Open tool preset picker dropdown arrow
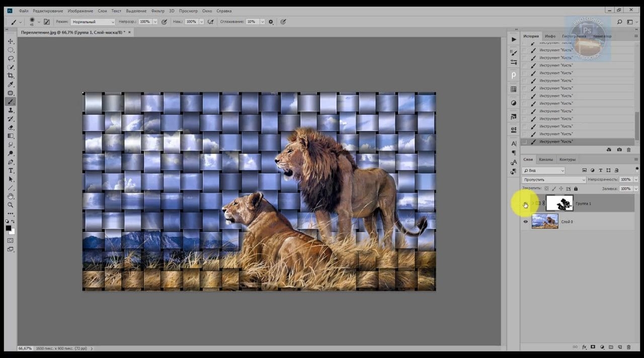 coord(20,22)
